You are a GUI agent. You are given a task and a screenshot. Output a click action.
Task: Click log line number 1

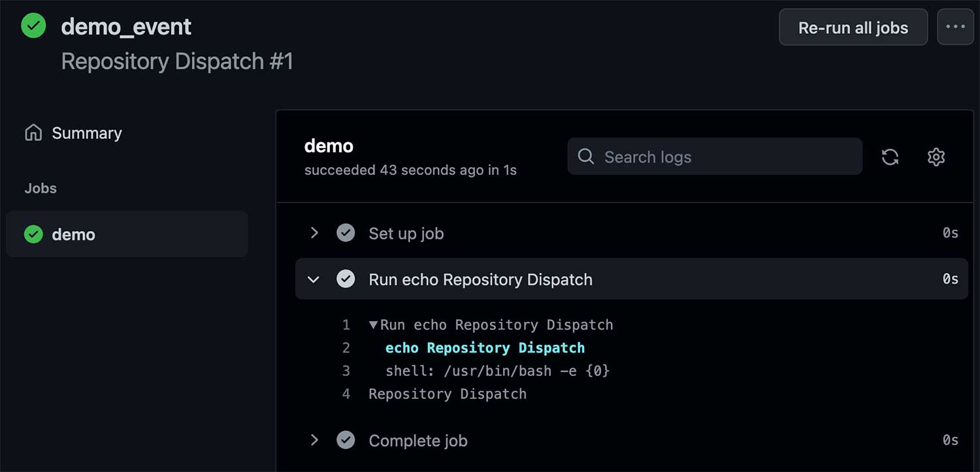pyautogui.click(x=346, y=324)
